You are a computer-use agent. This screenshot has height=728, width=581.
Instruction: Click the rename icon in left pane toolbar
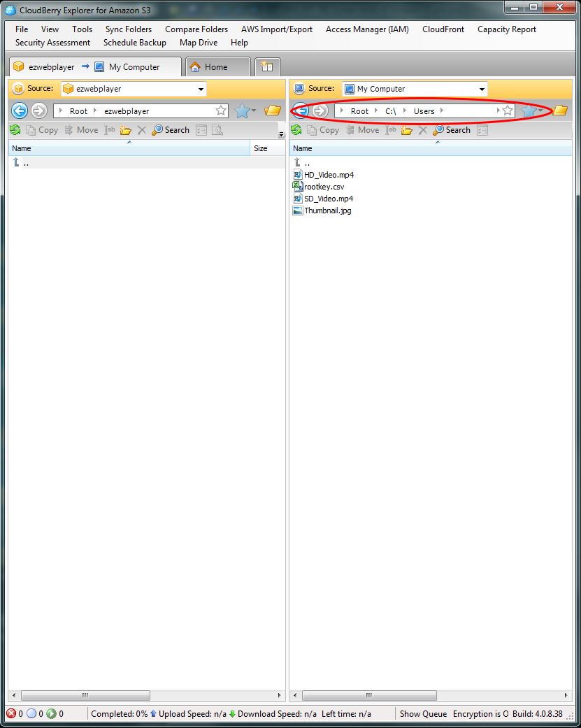coord(110,130)
